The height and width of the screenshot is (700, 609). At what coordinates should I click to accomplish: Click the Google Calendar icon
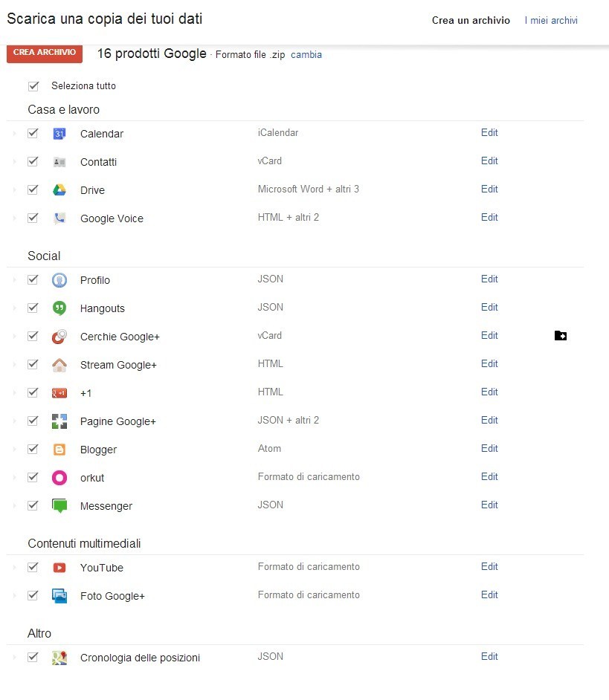[59, 134]
